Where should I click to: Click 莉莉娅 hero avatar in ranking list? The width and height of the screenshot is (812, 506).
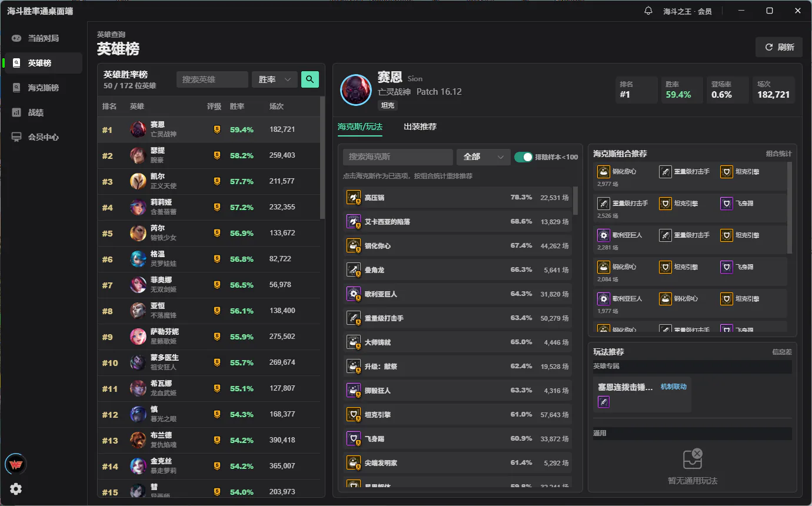[x=138, y=207]
